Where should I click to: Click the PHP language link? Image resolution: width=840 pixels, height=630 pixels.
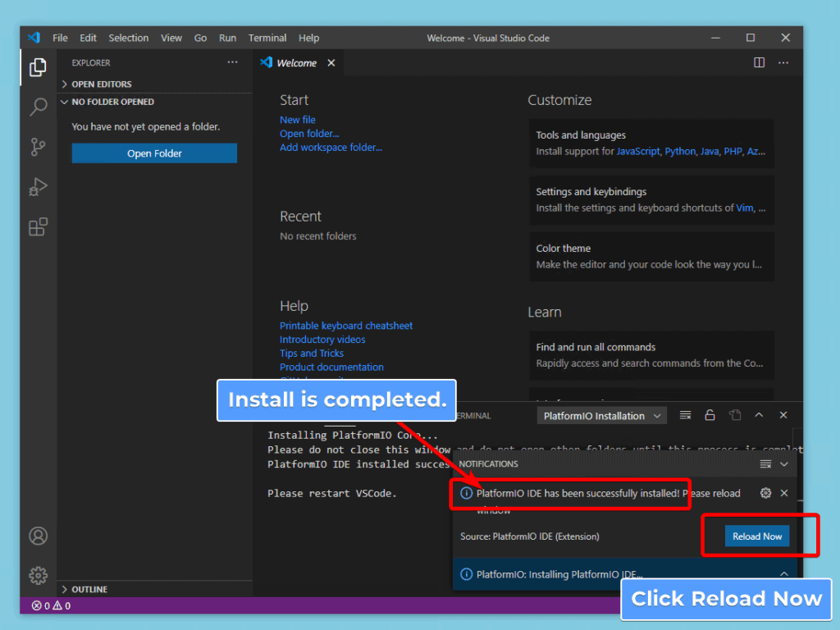coord(733,151)
